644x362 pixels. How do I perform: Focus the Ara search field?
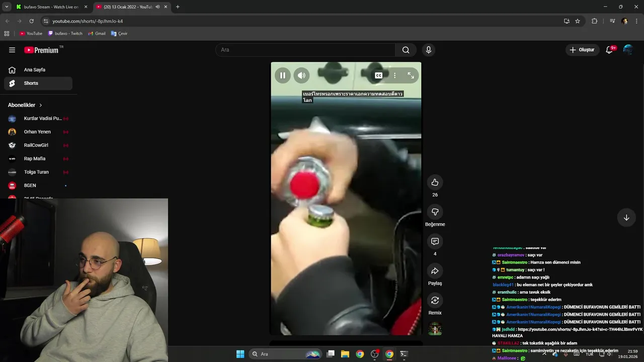click(305, 50)
